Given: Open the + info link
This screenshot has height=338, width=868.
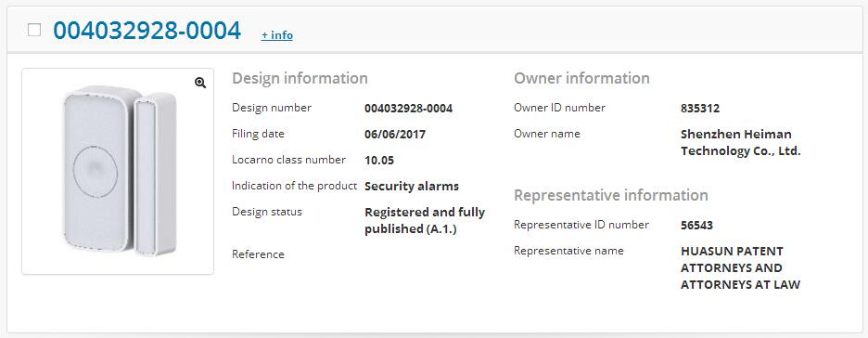Looking at the screenshot, I should [x=276, y=35].
